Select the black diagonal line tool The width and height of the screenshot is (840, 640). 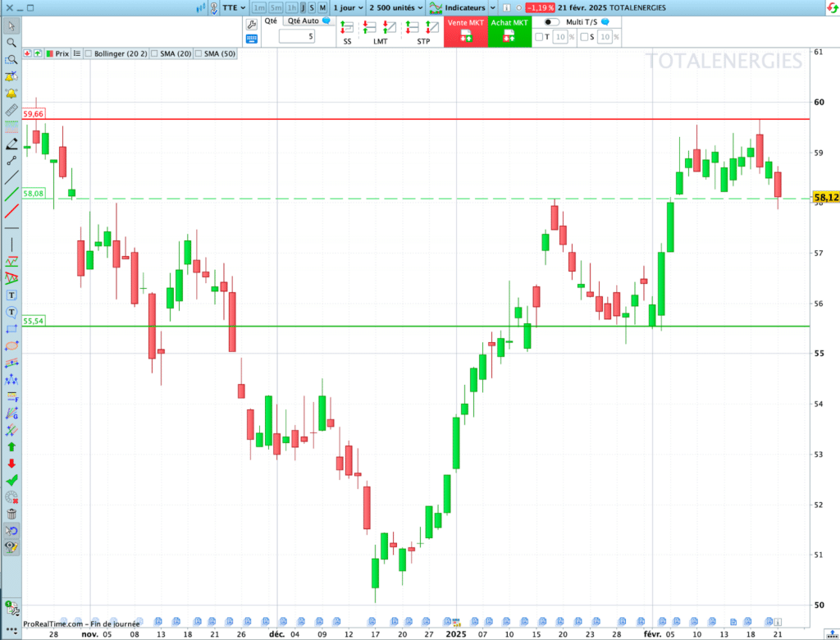point(11,177)
